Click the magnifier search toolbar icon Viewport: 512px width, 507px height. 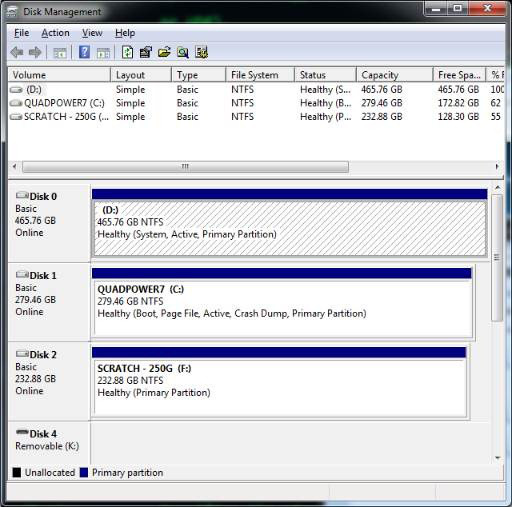tap(183, 52)
